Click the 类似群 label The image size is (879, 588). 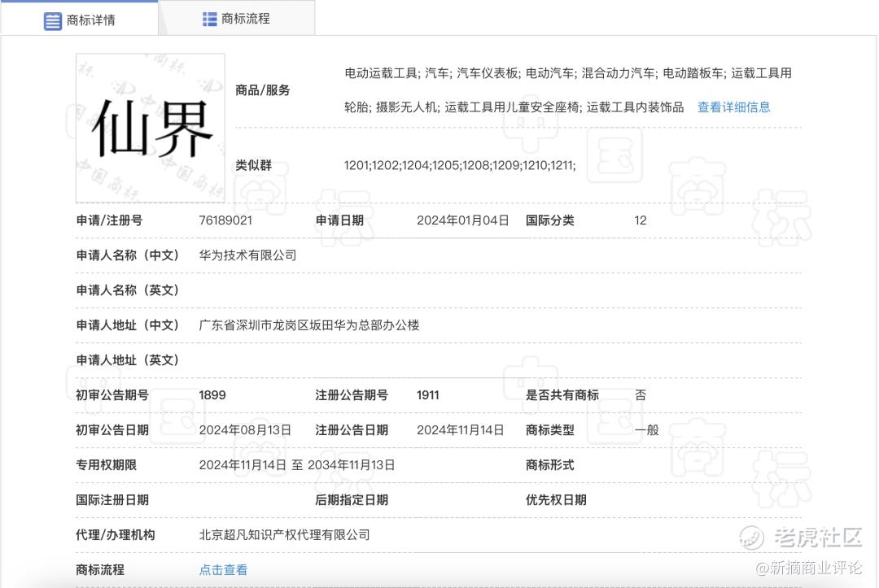253,165
